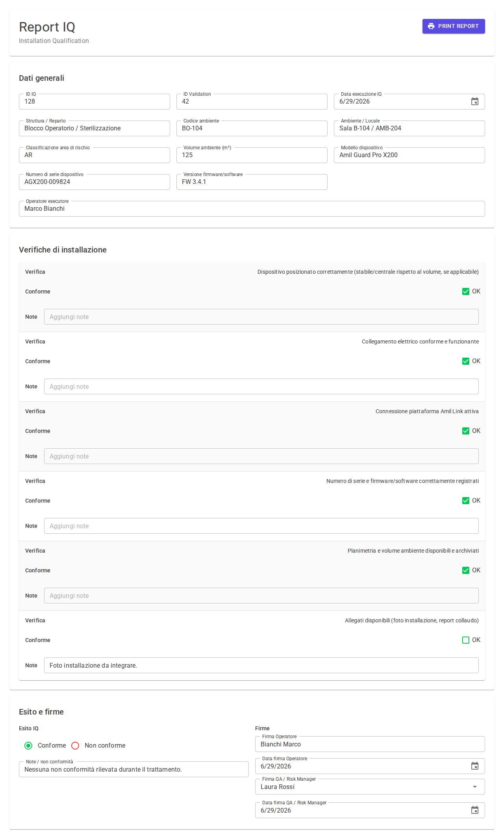This screenshot has height=839, width=504.
Task: Click Numero di serie dispositivo field
Action: [x=94, y=182]
